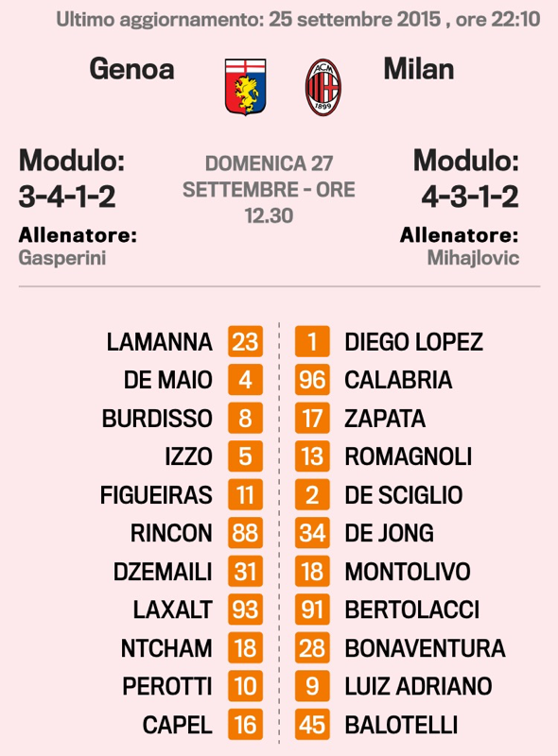Open the Genoa team name
The image size is (558, 756).
[131, 69]
